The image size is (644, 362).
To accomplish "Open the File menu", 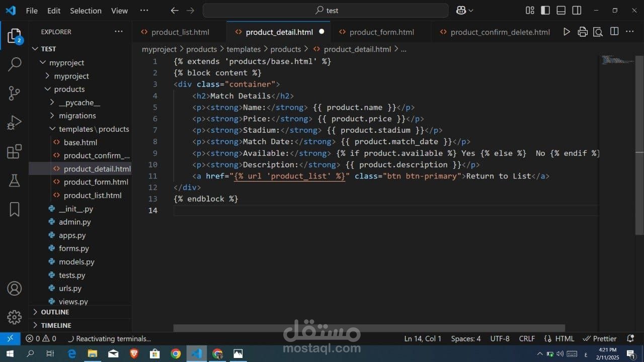I will click(32, 11).
